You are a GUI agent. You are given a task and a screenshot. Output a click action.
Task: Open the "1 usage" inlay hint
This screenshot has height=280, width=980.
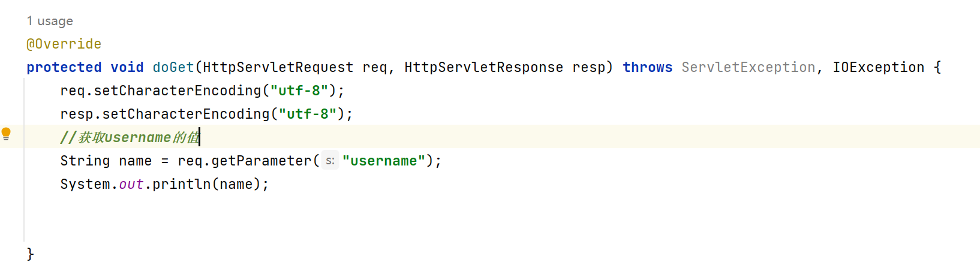tap(50, 21)
